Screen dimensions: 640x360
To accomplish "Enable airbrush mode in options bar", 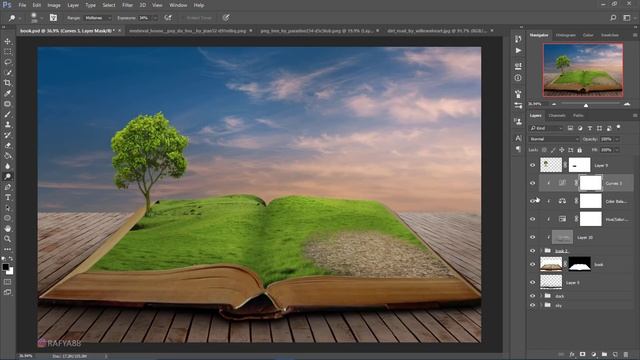I will point(168,18).
